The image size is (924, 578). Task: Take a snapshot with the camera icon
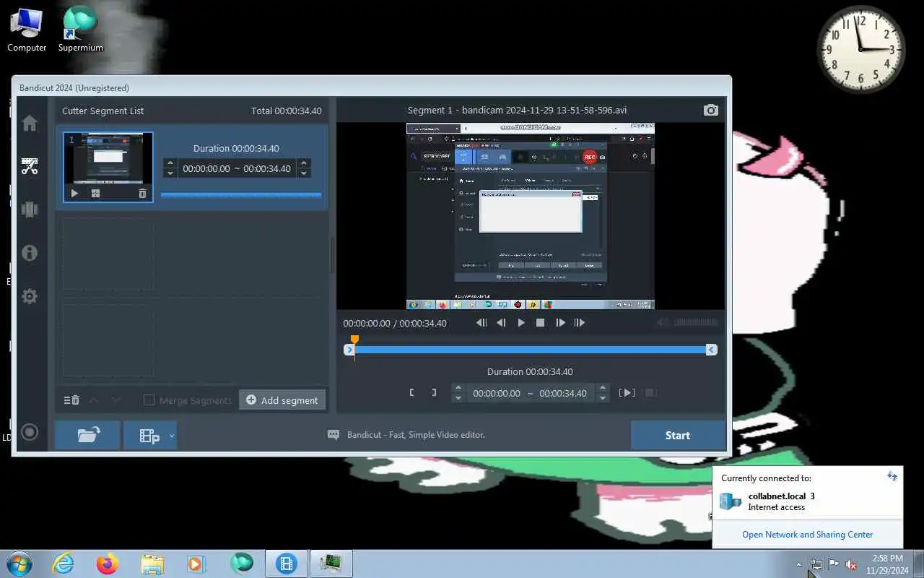click(x=711, y=110)
